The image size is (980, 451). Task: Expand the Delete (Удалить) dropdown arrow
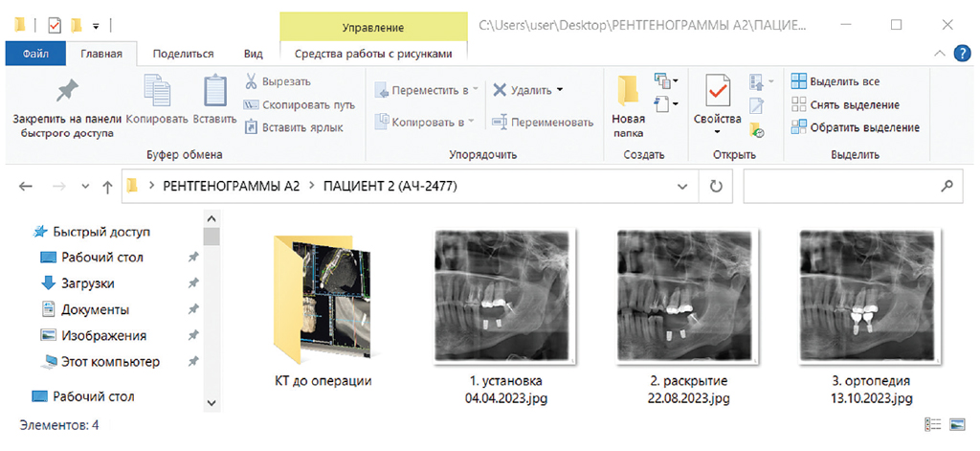[561, 90]
